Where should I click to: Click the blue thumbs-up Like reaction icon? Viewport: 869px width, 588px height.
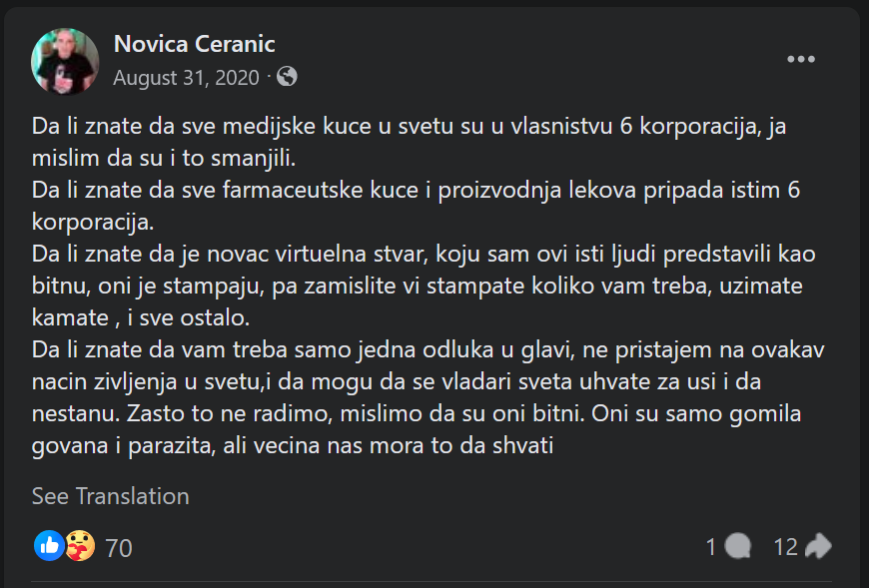coord(49,545)
